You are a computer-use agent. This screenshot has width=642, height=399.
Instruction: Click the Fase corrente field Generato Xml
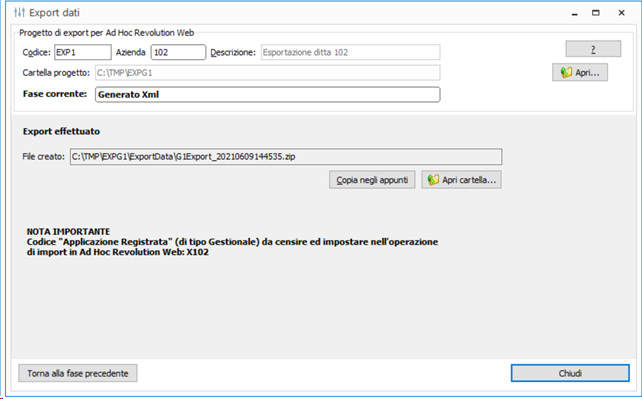(x=268, y=95)
